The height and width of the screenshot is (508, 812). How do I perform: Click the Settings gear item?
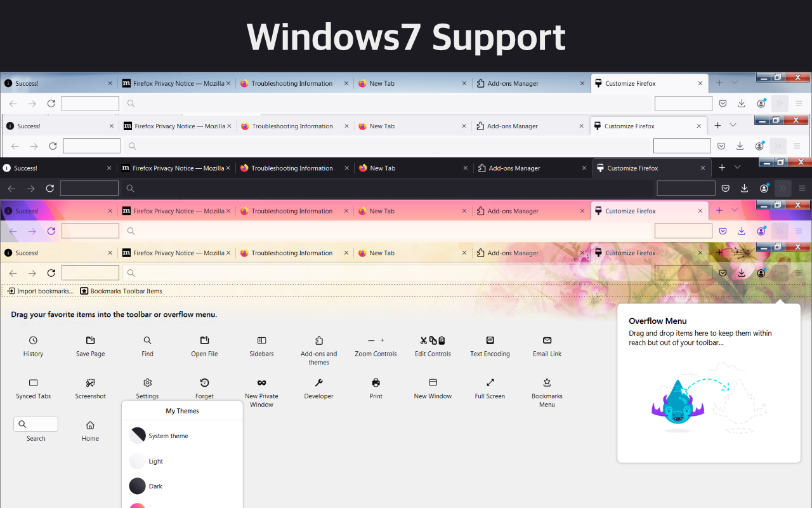(x=147, y=383)
